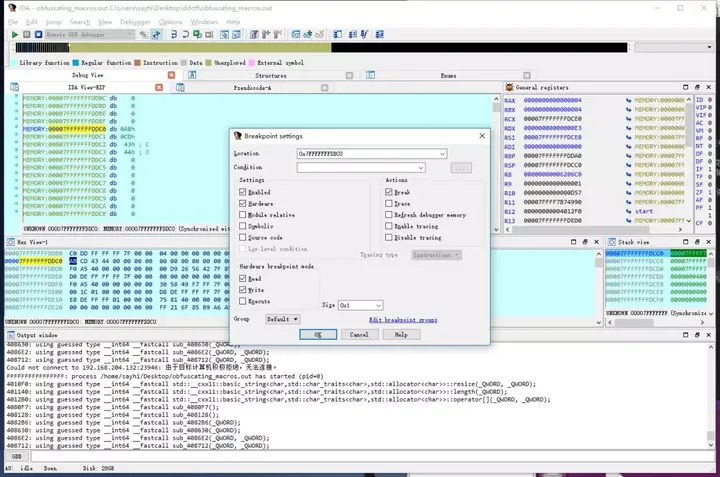Open the navigation band dropdown on the right
Viewport: 720px width, 477px height.
674,47
